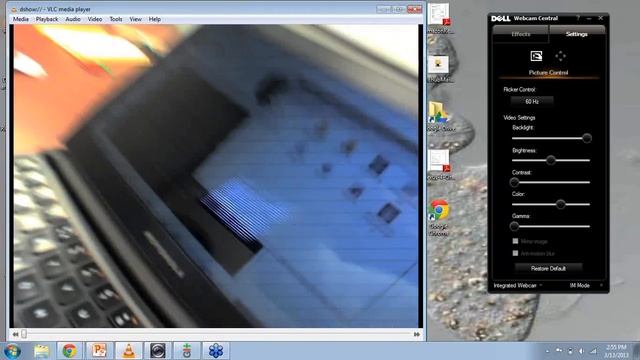Click the network signal tray icon
Screen dimensions: 640x360
coord(593,351)
